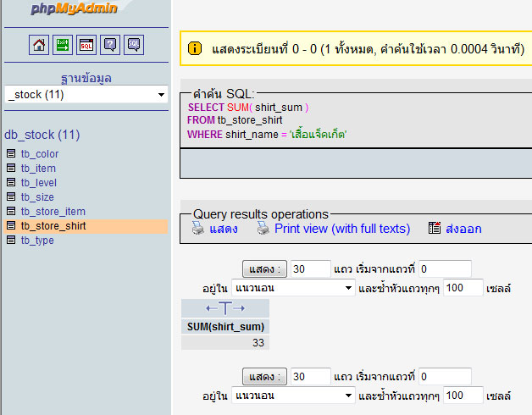The height and width of the screenshot is (415, 532).
Task: Click the ฐานข้อมูล database label
Action: click(x=86, y=79)
